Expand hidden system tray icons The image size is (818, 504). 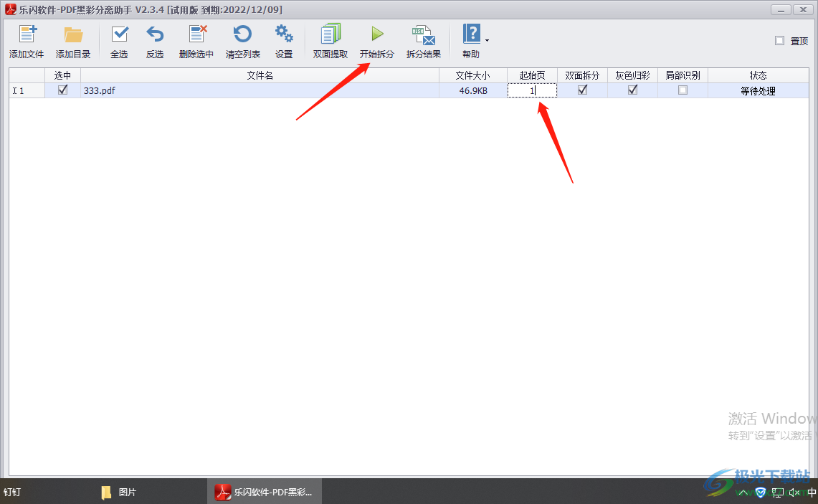(743, 493)
